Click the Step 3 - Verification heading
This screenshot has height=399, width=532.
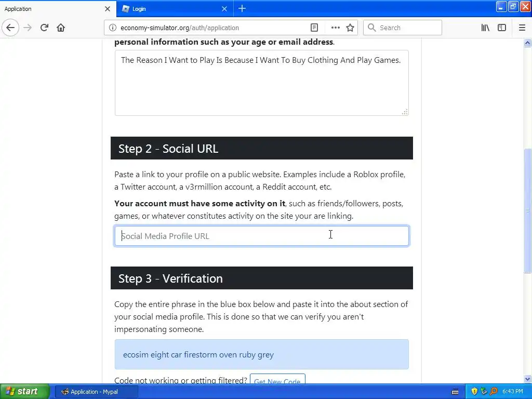[x=170, y=278]
